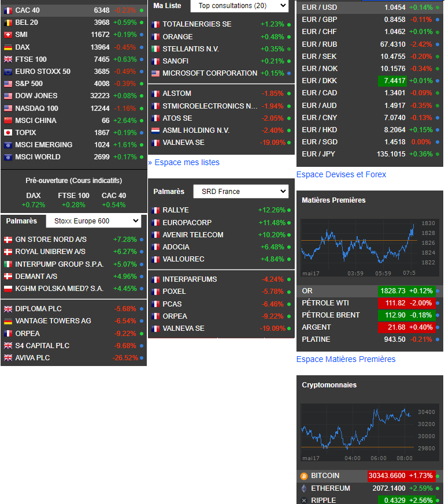
Task: Click the UK flag icon beside FTSE 100
Action: click(8, 59)
